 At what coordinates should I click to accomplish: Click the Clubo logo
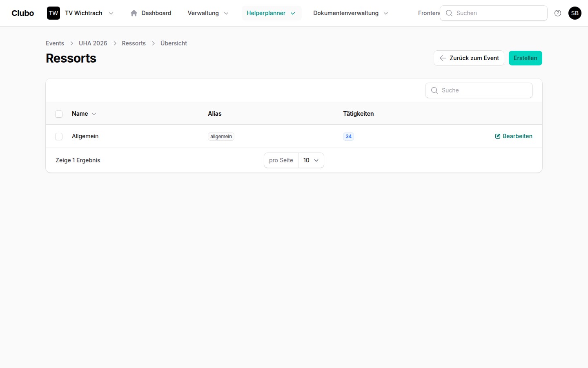click(x=23, y=13)
